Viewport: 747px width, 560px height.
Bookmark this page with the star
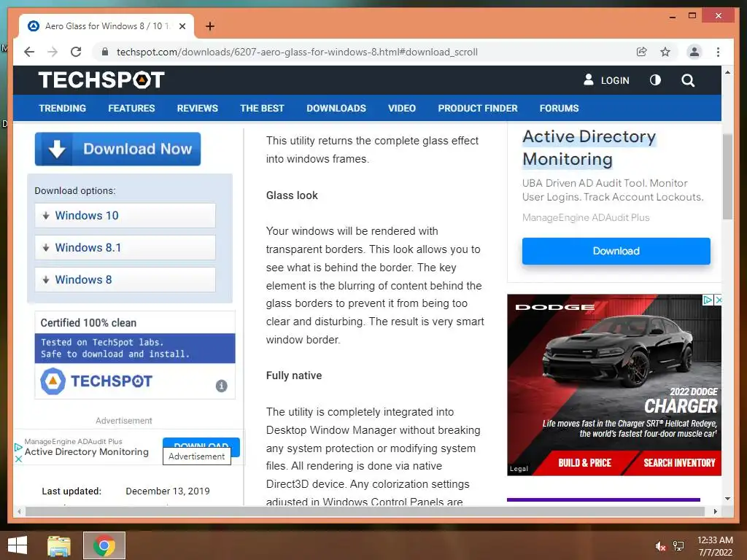tap(665, 52)
